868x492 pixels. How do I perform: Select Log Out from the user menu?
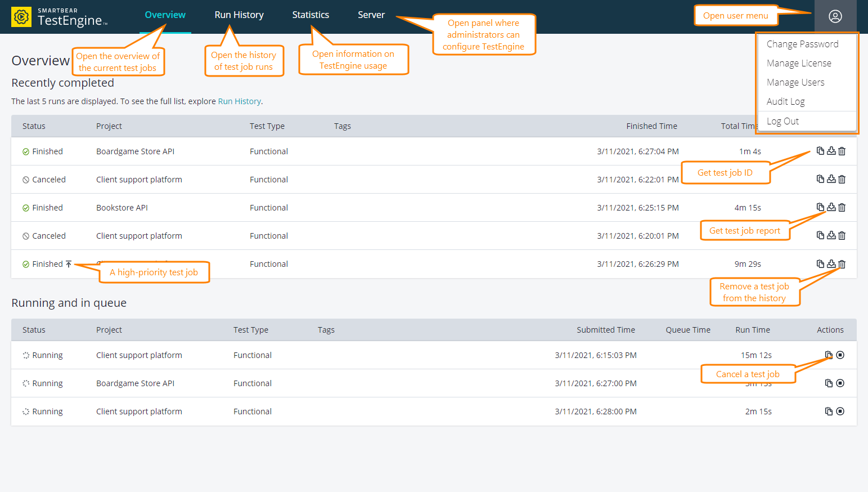782,120
